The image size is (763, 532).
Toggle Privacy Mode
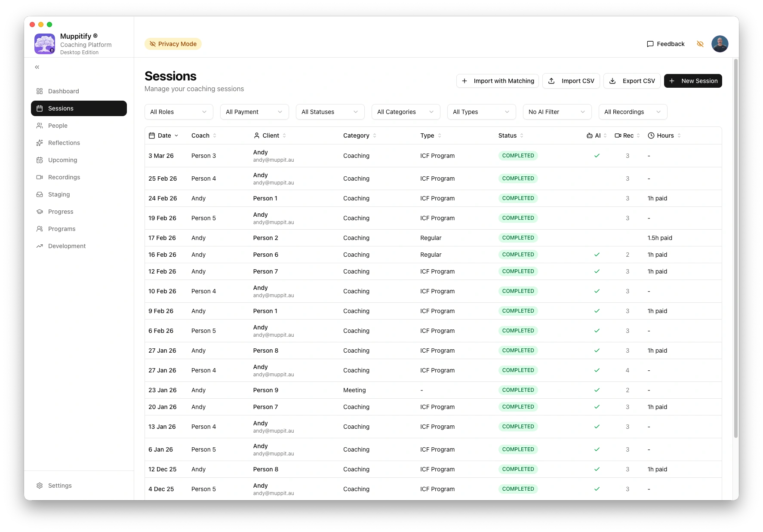[x=173, y=44]
